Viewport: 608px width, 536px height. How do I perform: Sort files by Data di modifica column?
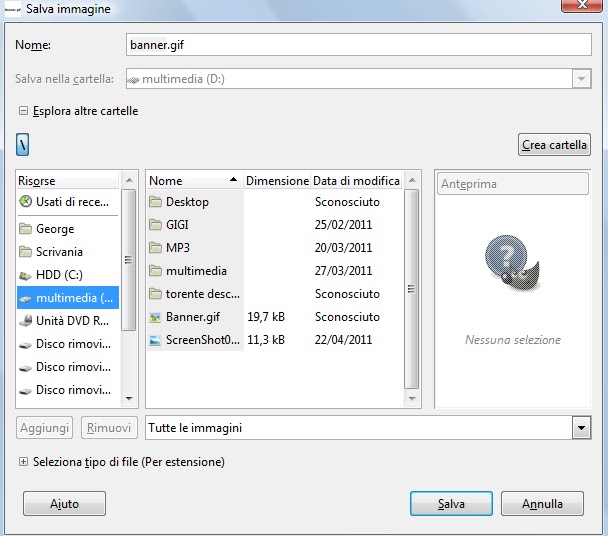click(356, 181)
